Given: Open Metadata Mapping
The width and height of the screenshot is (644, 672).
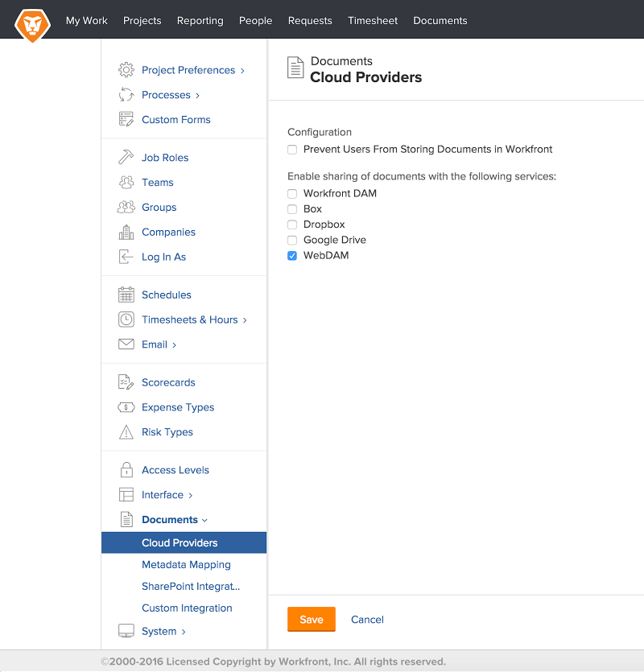Looking at the screenshot, I should [x=186, y=565].
